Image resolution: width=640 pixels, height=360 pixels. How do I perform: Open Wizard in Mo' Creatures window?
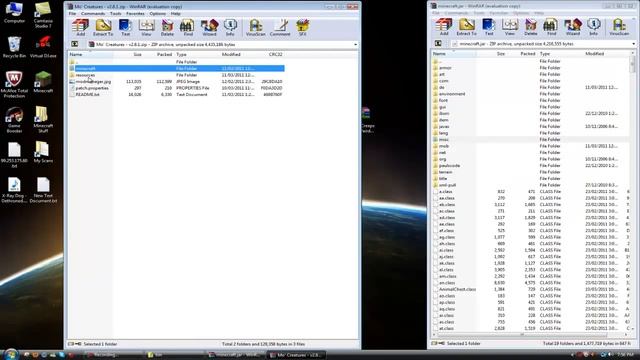[209, 27]
